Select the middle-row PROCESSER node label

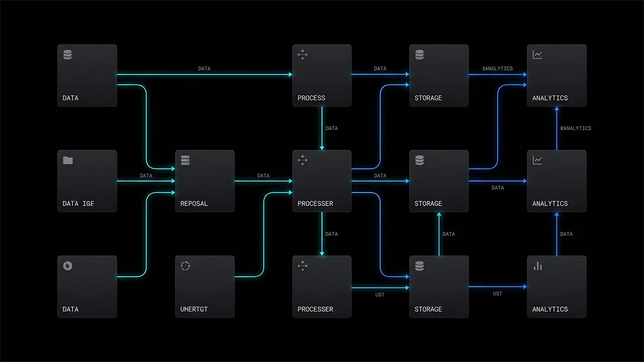tap(315, 204)
